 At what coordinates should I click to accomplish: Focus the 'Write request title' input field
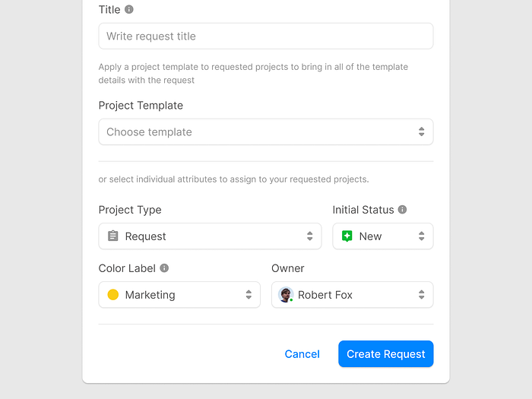[265, 36]
